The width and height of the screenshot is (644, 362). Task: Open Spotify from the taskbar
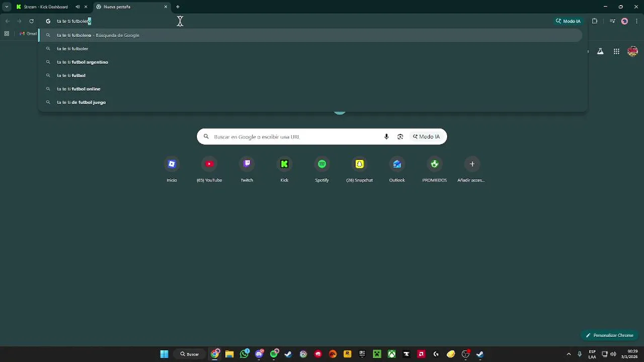point(274,354)
